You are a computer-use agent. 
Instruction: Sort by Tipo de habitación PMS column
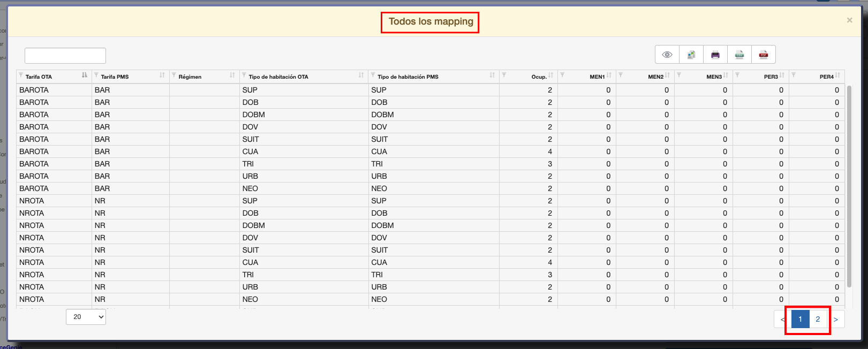coord(492,75)
